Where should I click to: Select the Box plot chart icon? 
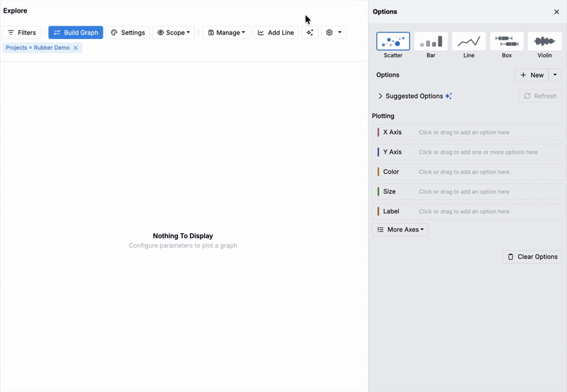coord(506,41)
